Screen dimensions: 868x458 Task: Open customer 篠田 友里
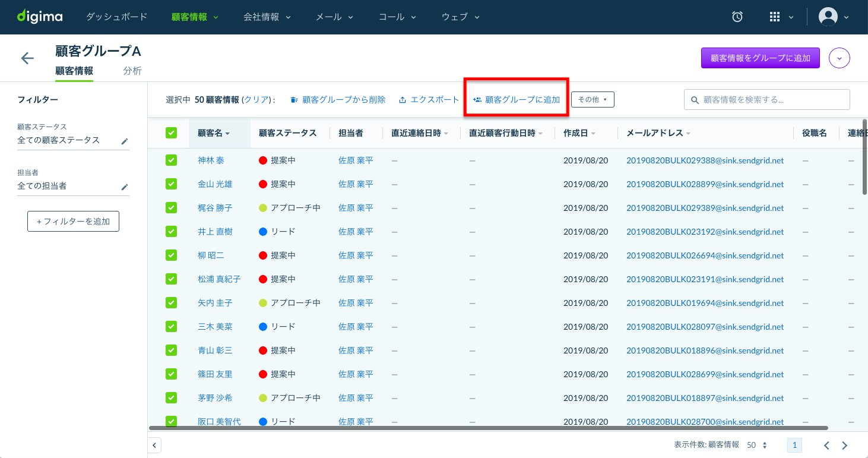pos(215,374)
